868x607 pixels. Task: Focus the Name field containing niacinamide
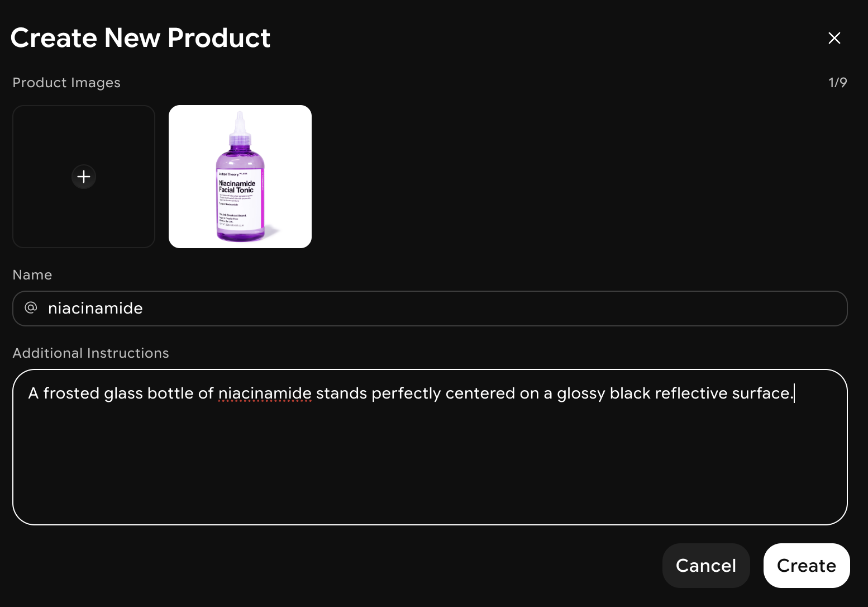tap(430, 309)
